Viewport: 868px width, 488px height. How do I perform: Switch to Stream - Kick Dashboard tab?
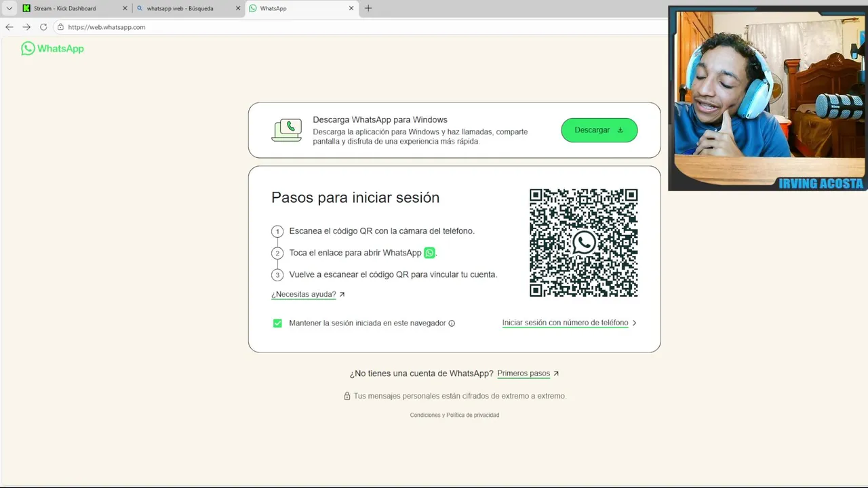75,8
